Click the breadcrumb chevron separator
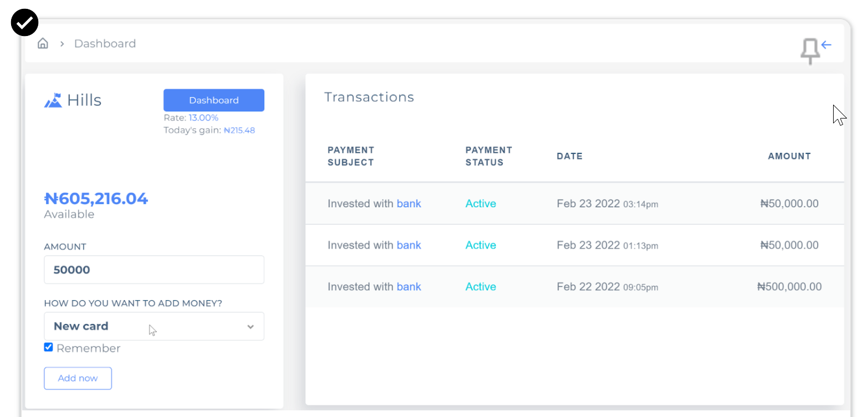This screenshot has width=868, height=417. pyautogui.click(x=62, y=44)
